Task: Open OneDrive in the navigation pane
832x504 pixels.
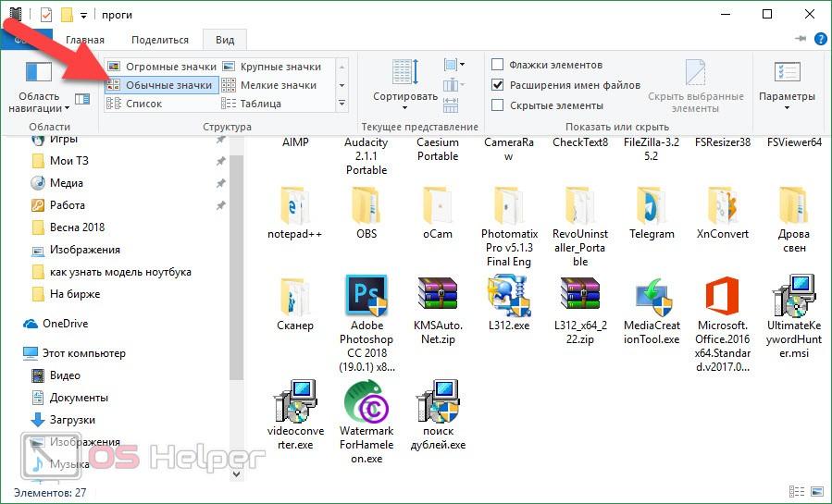Action: 65,324
